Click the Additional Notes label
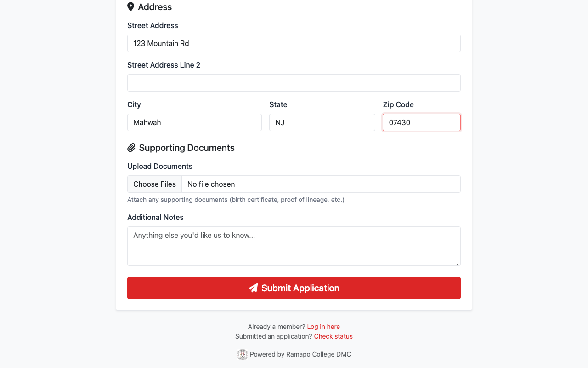 (155, 217)
